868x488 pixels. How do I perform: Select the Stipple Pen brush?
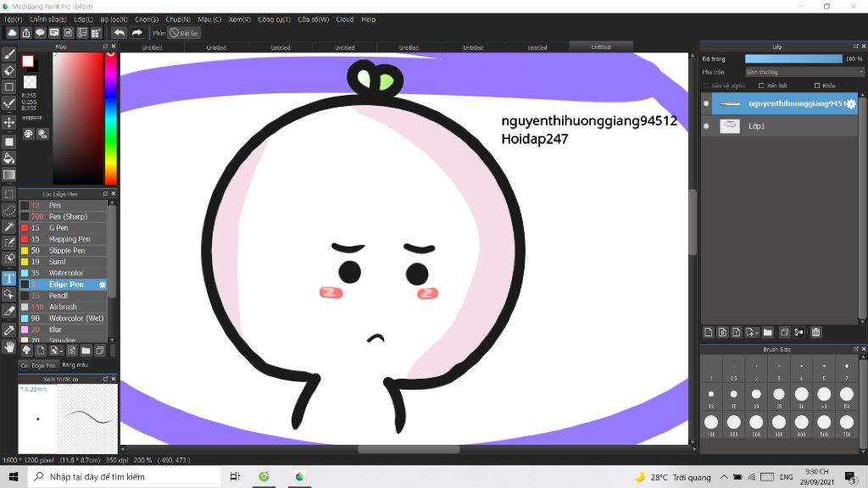click(63, 251)
